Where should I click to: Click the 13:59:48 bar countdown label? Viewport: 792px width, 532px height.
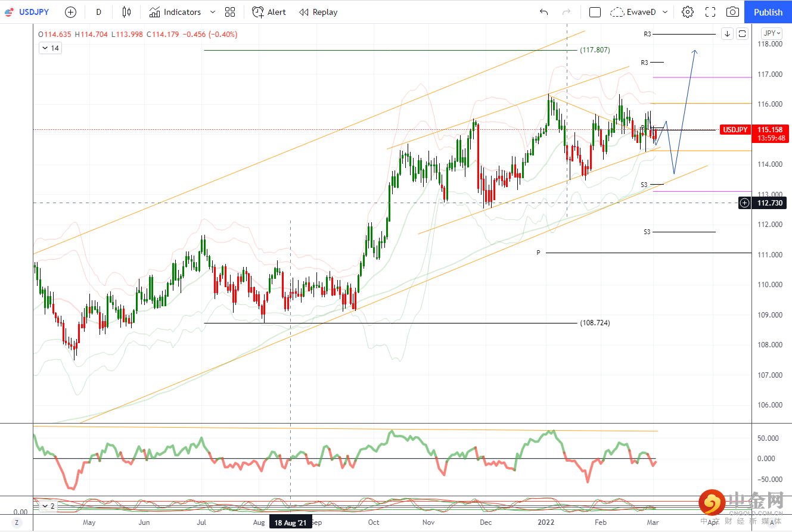[771, 138]
